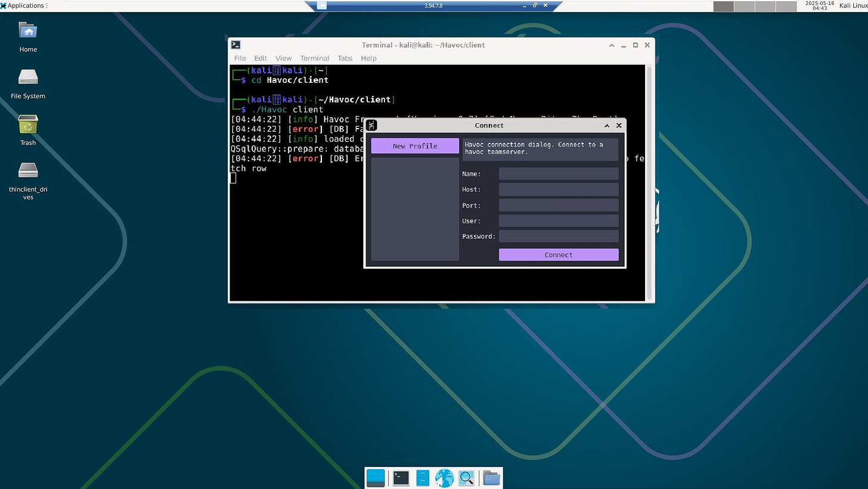Image resolution: width=868 pixels, height=489 pixels.
Task: Open the Terminal menu in the menu bar
Action: (x=315, y=58)
